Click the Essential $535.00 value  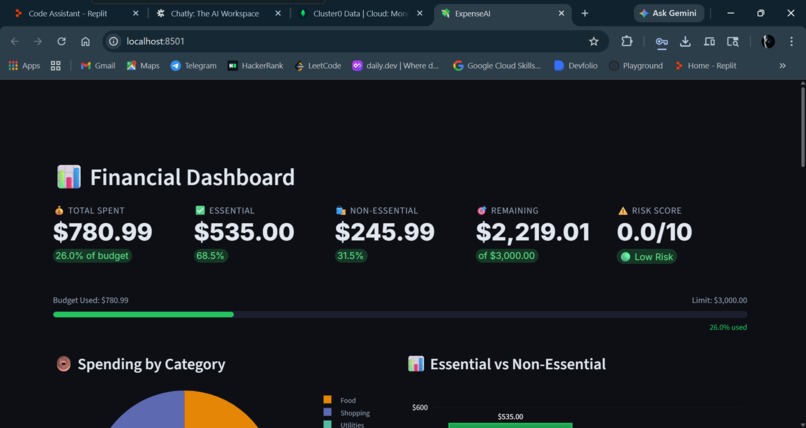coord(244,232)
